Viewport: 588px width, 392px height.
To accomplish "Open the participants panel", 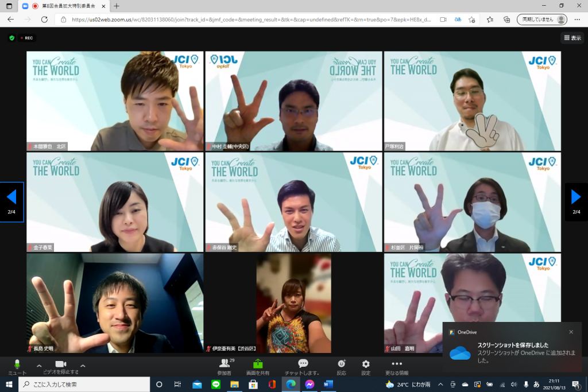I will pos(225,364).
